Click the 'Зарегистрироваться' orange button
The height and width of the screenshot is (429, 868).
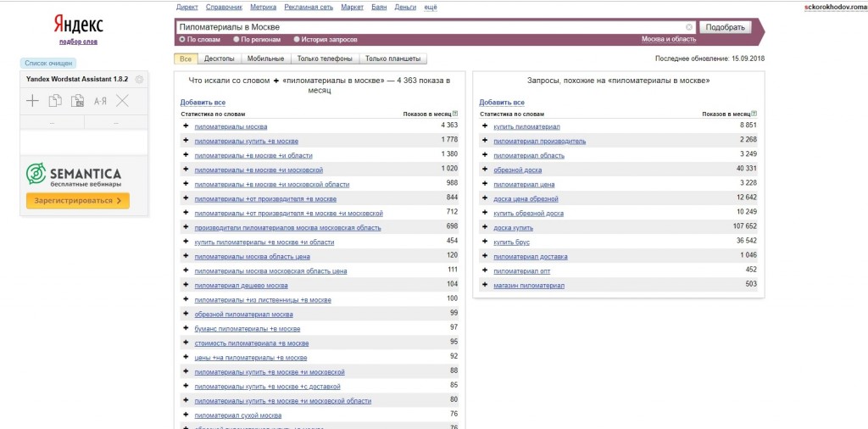coord(77,201)
